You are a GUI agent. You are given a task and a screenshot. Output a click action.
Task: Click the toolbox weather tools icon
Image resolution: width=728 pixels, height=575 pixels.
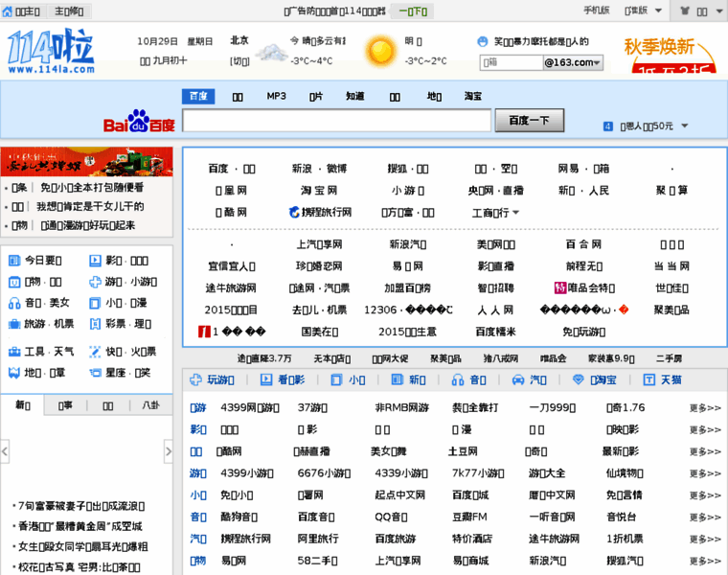tap(14, 352)
